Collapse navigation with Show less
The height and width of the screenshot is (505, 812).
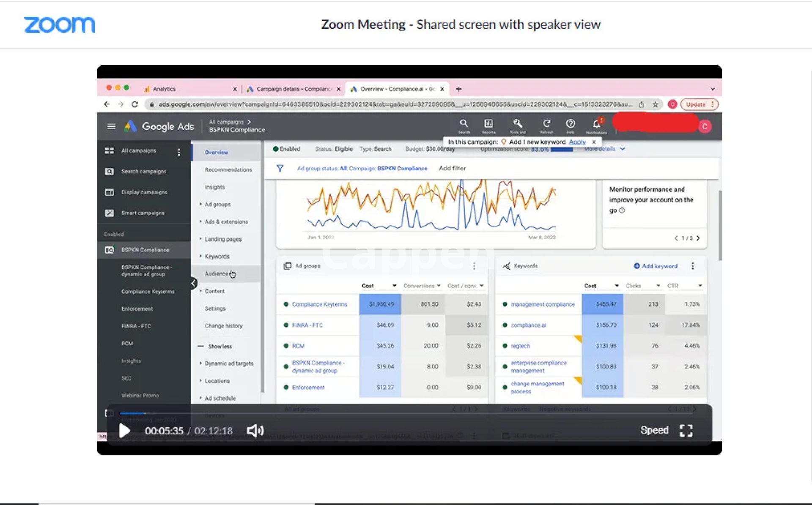[x=219, y=346]
